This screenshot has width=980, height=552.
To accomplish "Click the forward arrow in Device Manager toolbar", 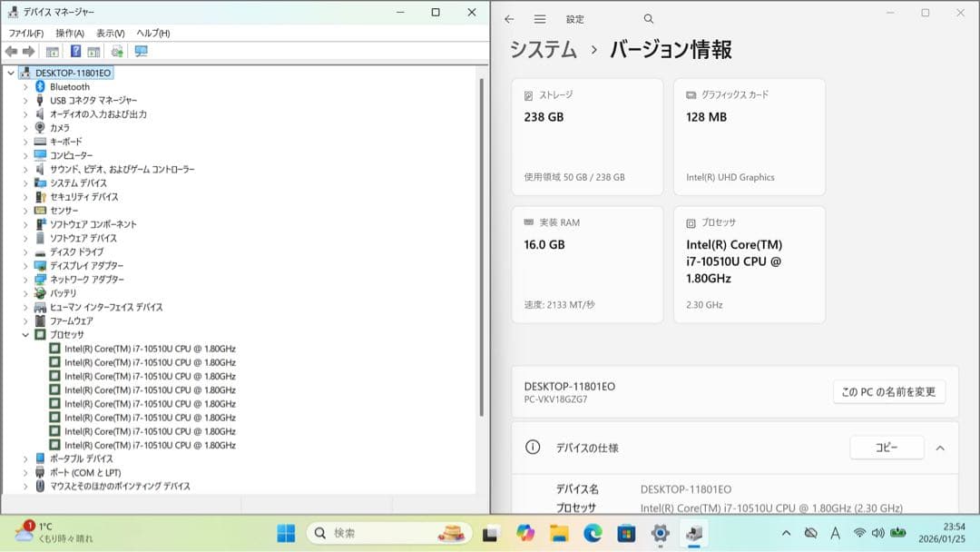I will pyautogui.click(x=27, y=51).
